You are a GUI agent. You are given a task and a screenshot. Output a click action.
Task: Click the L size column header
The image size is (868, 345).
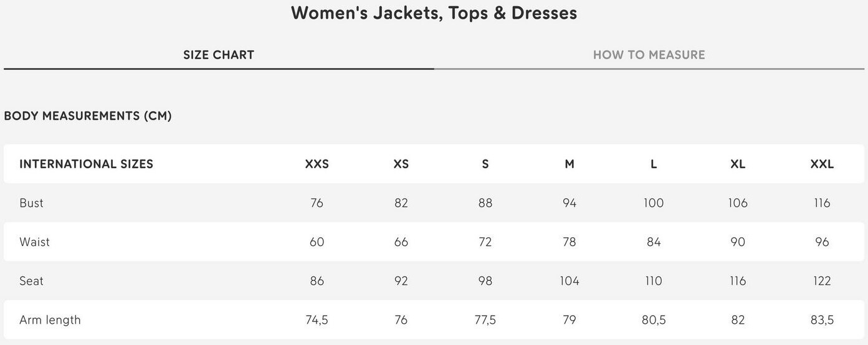point(654,164)
